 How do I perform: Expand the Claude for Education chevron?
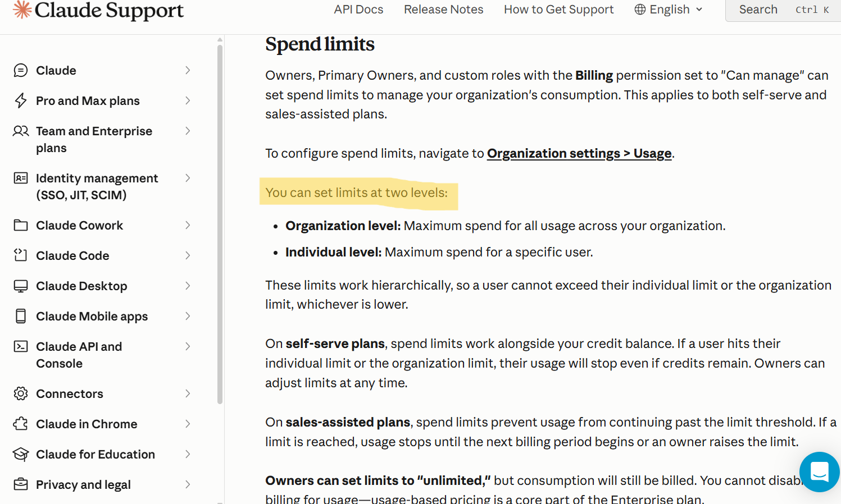click(x=188, y=454)
